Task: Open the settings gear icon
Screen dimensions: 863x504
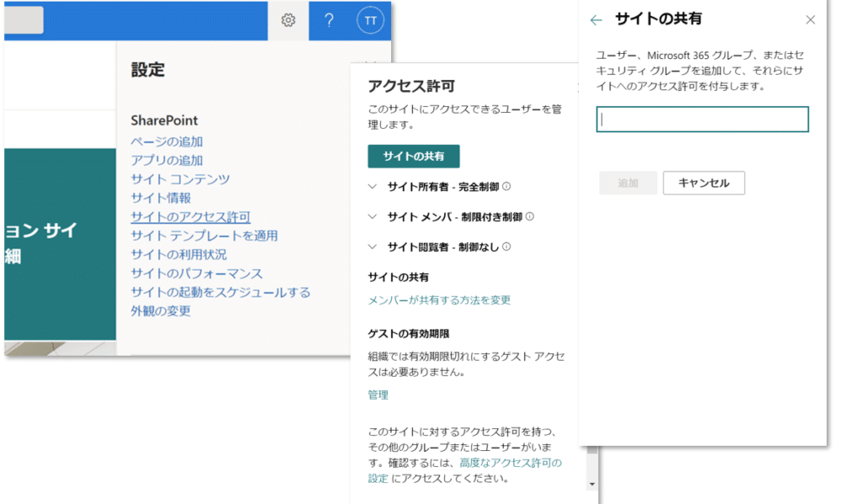Action: [x=288, y=20]
